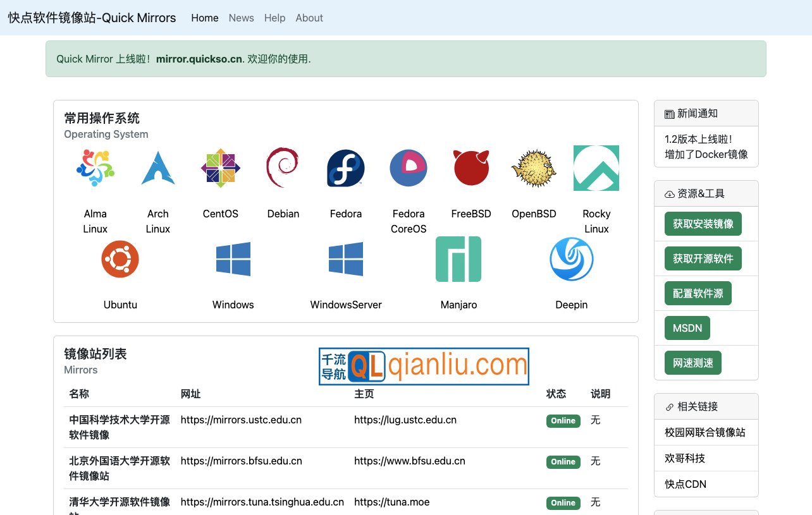Select the FreeBSD devil icon
The image size is (812, 515).
(x=471, y=168)
